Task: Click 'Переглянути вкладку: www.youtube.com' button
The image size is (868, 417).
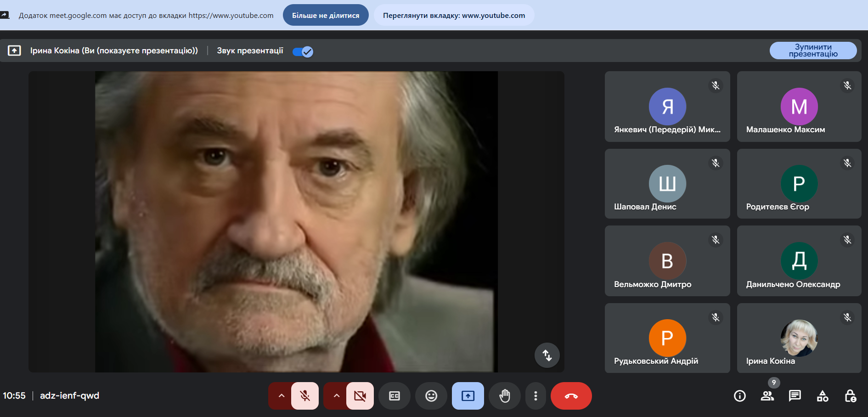Action: pos(454,15)
